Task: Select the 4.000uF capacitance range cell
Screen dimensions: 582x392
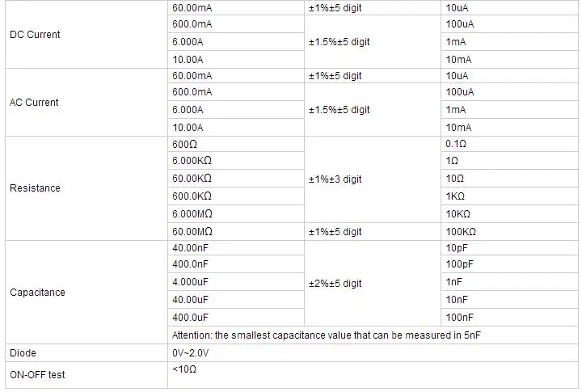Action: coord(236,282)
